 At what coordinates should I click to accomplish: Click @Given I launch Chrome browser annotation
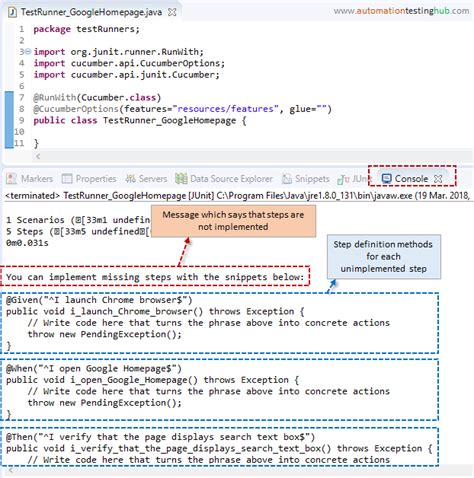click(99, 300)
